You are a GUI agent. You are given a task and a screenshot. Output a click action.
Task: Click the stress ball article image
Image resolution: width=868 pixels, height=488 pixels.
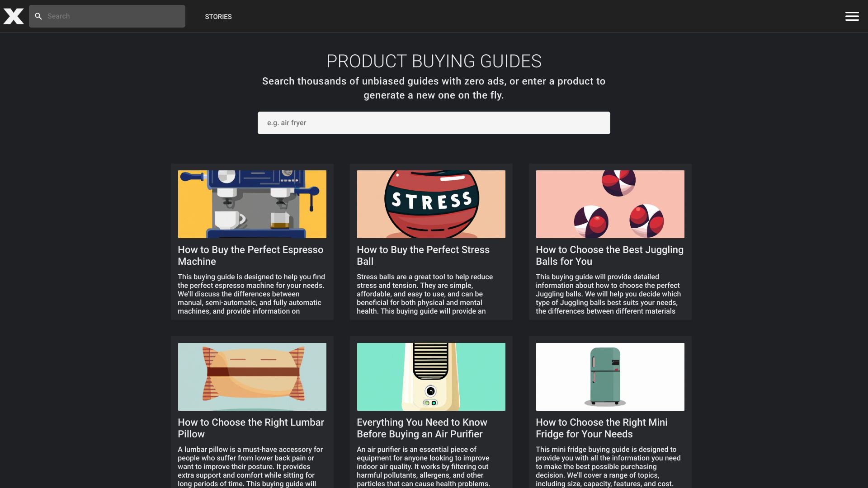point(431,204)
